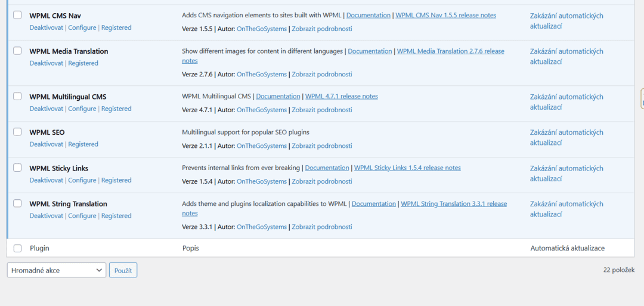
Task: Open the Hromadné akce bulk actions dropdown
Action: point(56,270)
